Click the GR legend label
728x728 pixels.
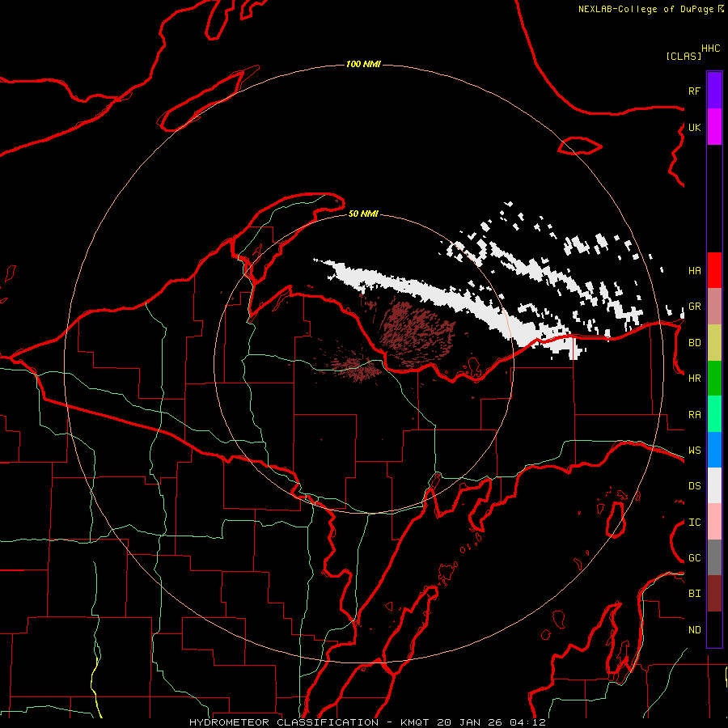(x=694, y=307)
